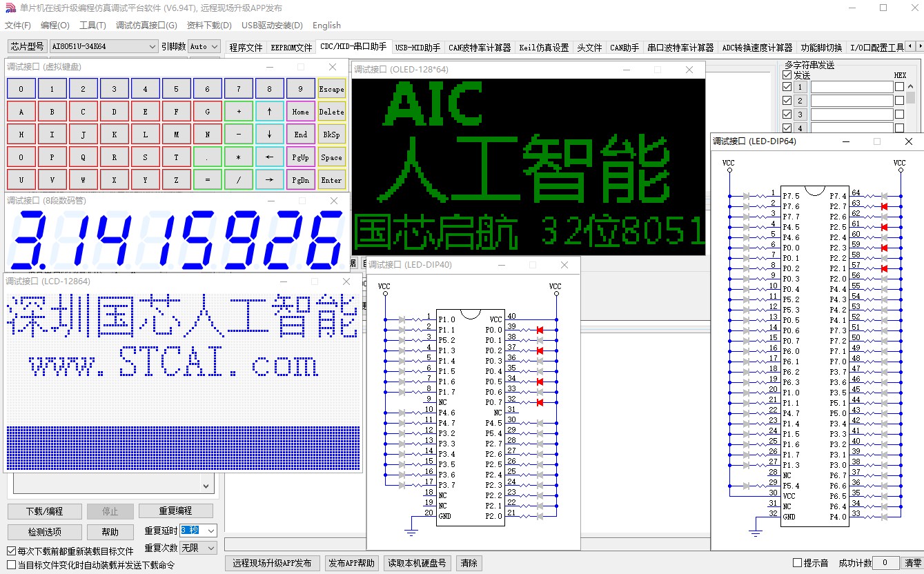The image size is (924, 574).
Task: Click the red P0.5 LED in LED-DIP40 window
Action: coord(540,382)
